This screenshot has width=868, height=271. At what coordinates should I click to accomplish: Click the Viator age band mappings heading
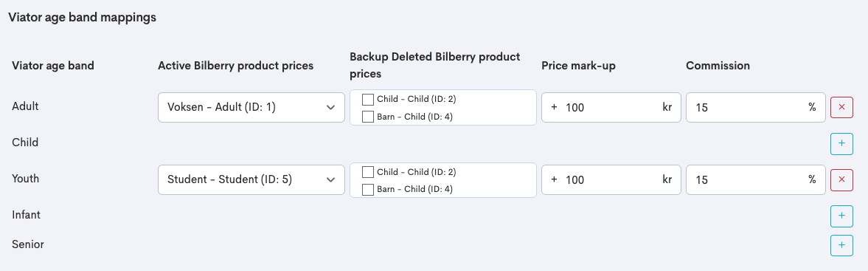(x=82, y=17)
